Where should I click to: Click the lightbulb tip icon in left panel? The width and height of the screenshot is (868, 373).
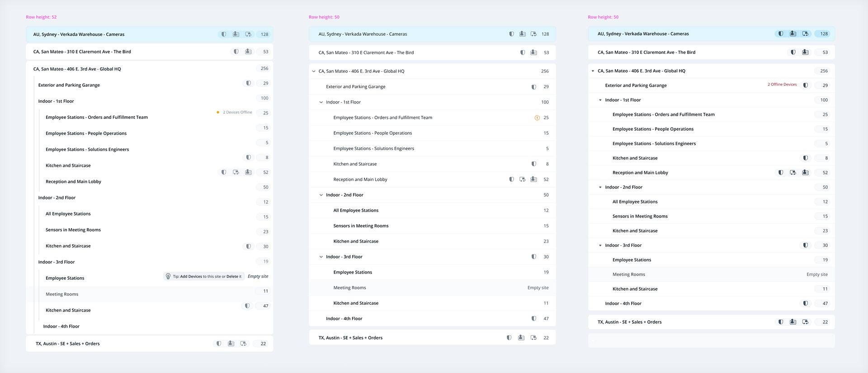(168, 276)
